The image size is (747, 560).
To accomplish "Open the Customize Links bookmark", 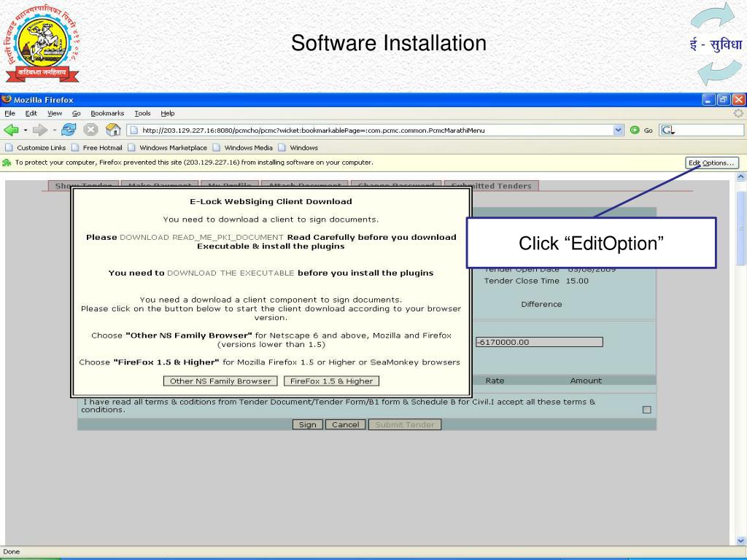I will (35, 147).
